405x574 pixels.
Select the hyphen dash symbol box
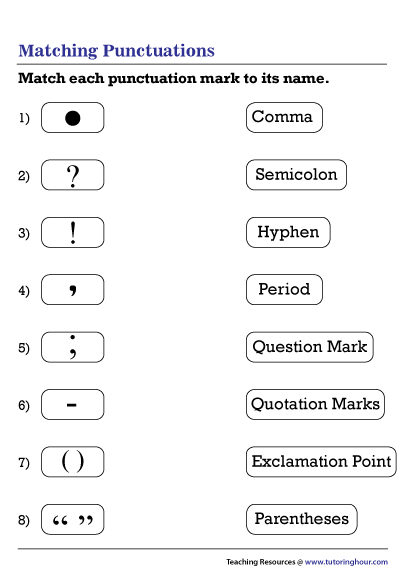(x=73, y=405)
